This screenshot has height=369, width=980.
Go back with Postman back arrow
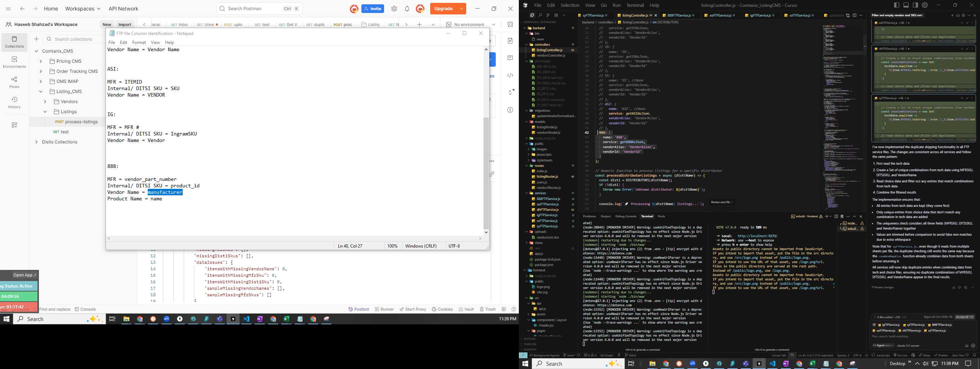coord(22,9)
